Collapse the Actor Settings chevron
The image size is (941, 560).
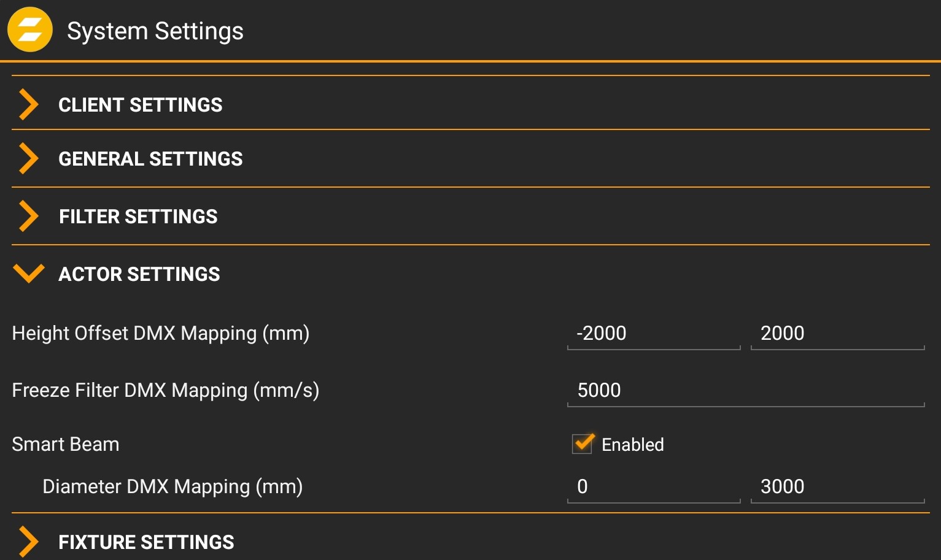29,274
